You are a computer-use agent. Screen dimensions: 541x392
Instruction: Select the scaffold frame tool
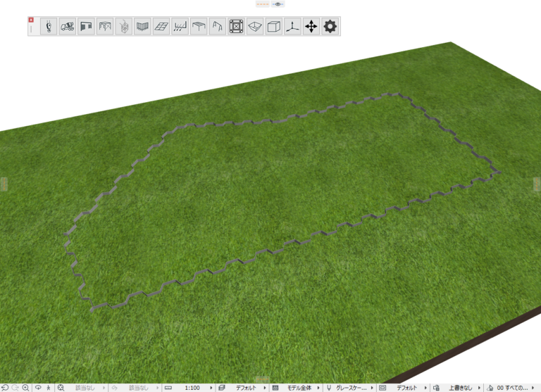[105, 26]
